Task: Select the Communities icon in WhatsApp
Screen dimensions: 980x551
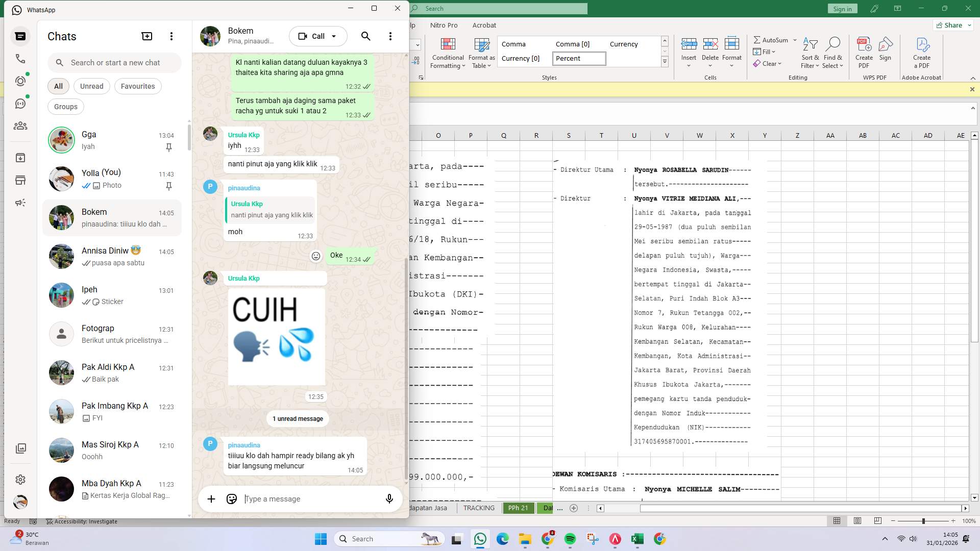Action: tap(20, 126)
